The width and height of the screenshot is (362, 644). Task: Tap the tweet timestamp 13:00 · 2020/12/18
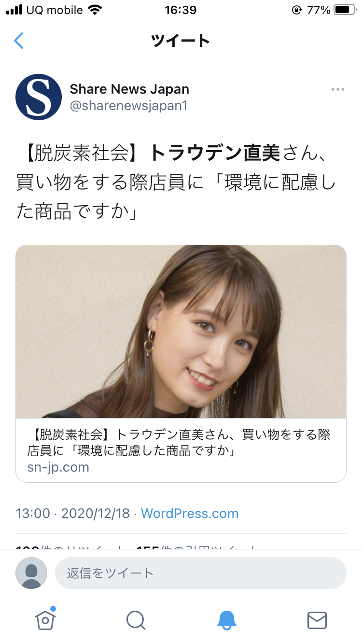pos(73,513)
